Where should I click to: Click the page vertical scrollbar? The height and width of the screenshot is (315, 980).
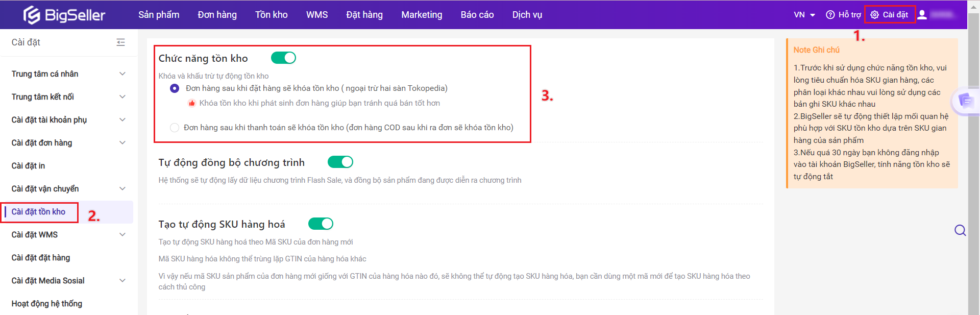(x=973, y=163)
